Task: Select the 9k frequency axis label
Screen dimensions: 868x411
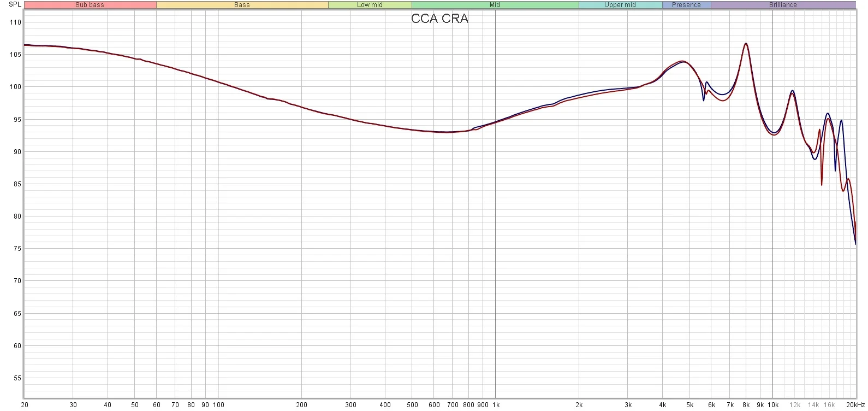Action: pyautogui.click(x=760, y=405)
